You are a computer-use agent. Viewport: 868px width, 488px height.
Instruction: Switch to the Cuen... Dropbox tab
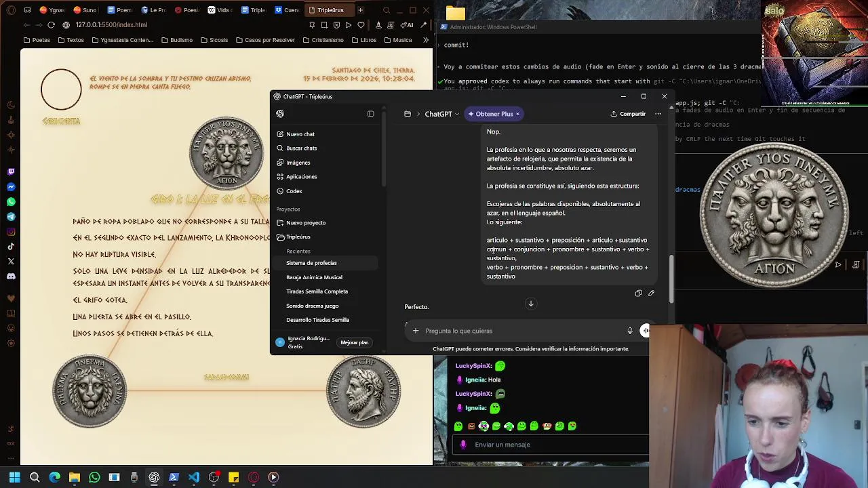pyautogui.click(x=287, y=10)
